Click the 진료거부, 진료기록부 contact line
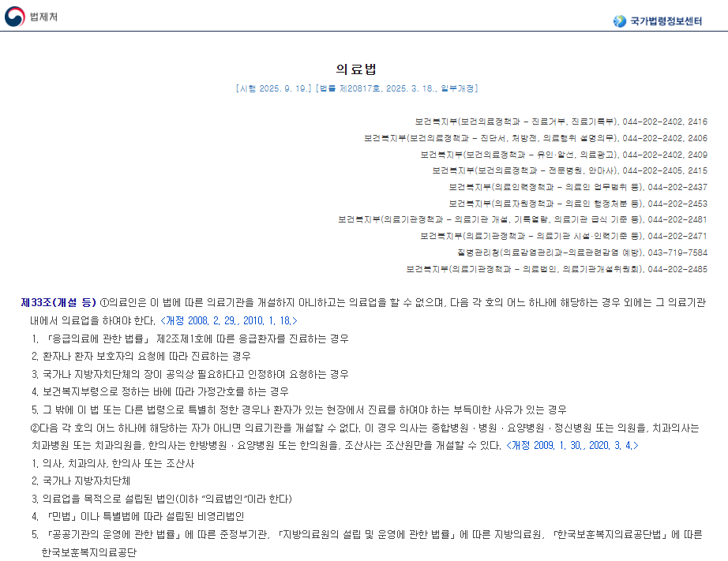728x561 pixels. pyautogui.click(x=561, y=122)
